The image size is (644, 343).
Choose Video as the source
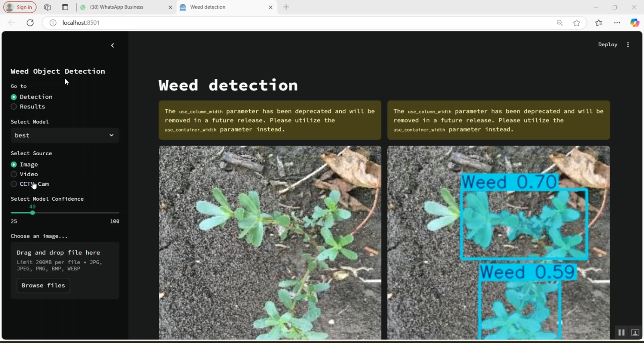point(13,174)
